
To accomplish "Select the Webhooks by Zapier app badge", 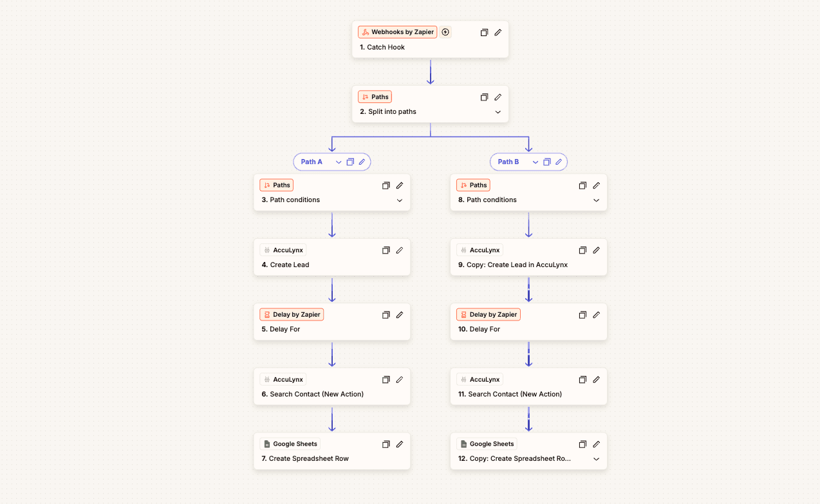I will [398, 32].
